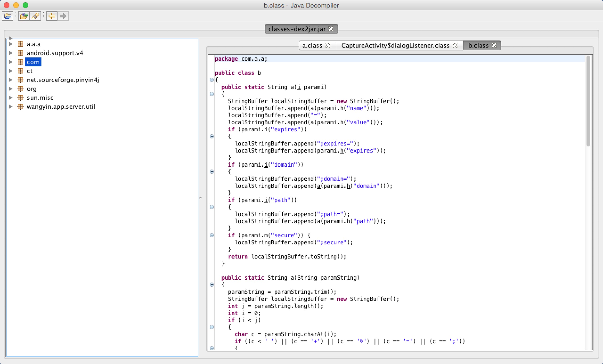603x364 pixels.
Task: Select the android.support.v4 tree item label
Action: (55, 53)
